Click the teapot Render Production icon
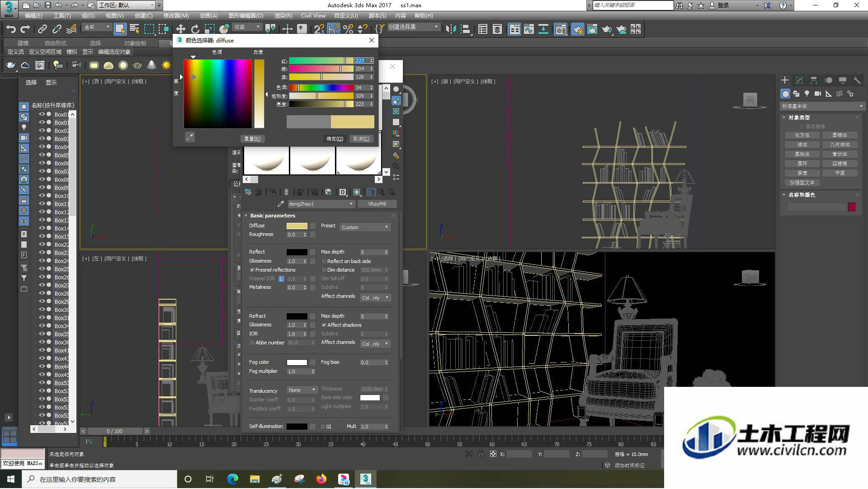 pos(606,29)
